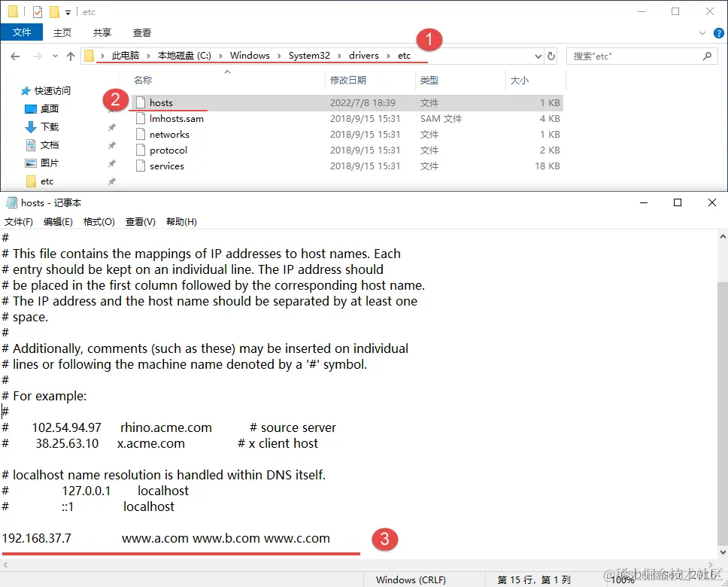Click the 192.168.37.7 hosts entry line
Viewport: 728px width, 587px height.
tap(165, 538)
